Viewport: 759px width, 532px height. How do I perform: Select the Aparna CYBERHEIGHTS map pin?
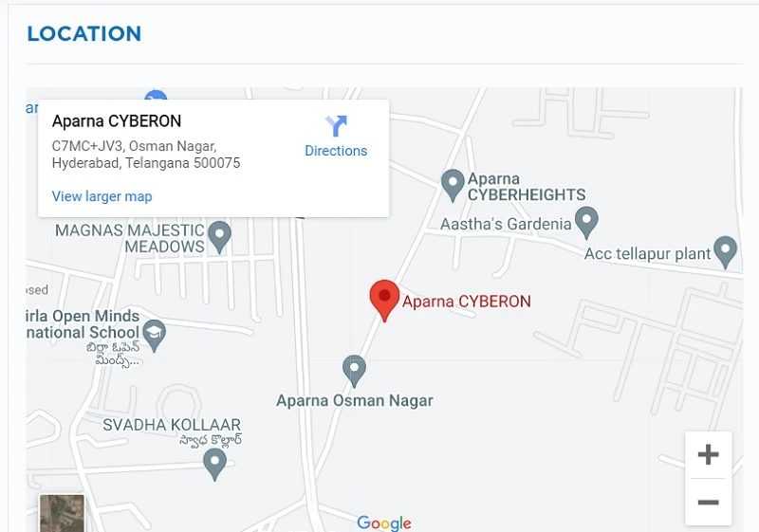[x=453, y=185]
